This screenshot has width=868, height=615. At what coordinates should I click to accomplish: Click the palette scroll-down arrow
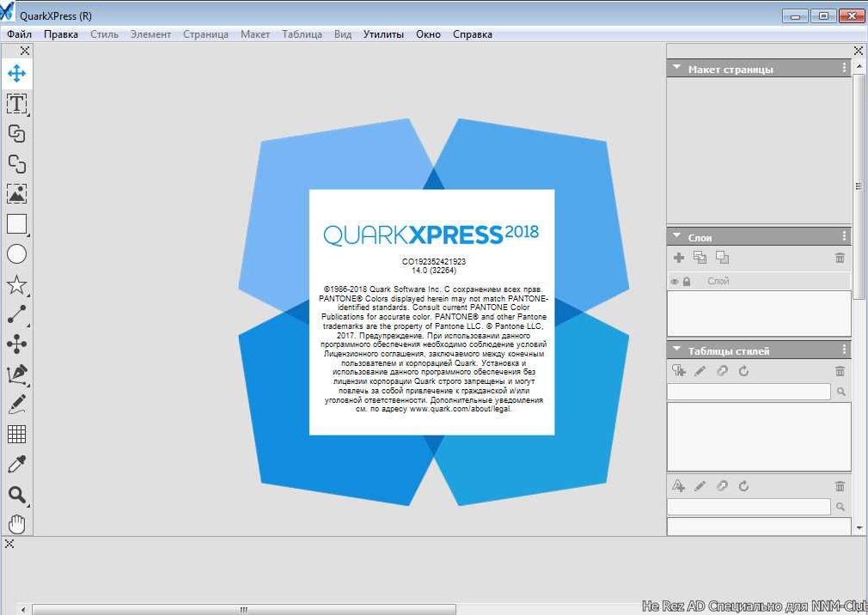[859, 528]
